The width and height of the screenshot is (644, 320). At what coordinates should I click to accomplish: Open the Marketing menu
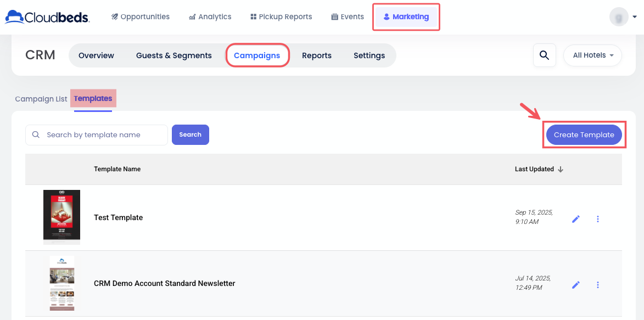(x=406, y=16)
